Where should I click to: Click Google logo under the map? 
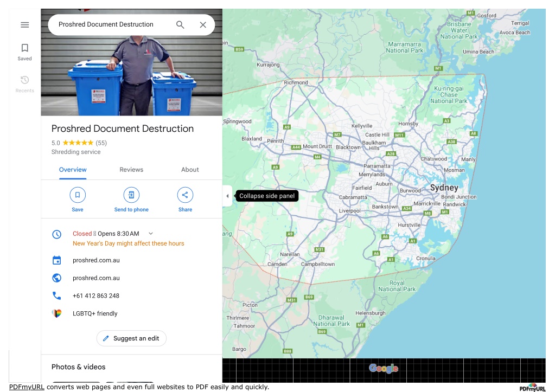pyautogui.click(x=384, y=368)
